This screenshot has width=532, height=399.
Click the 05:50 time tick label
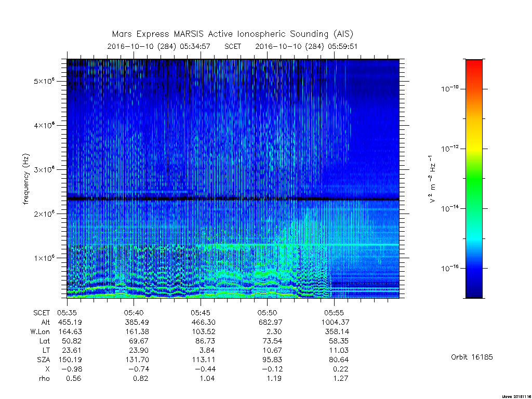[268, 312]
